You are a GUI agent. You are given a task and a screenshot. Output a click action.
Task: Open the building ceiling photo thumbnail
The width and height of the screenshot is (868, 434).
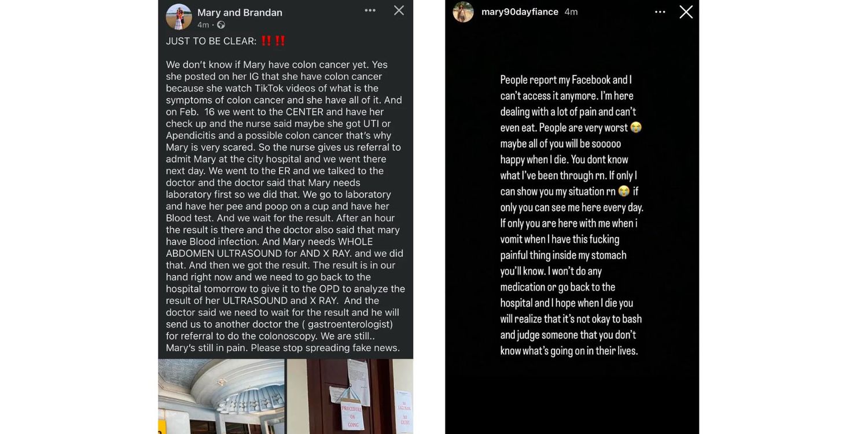click(221, 396)
